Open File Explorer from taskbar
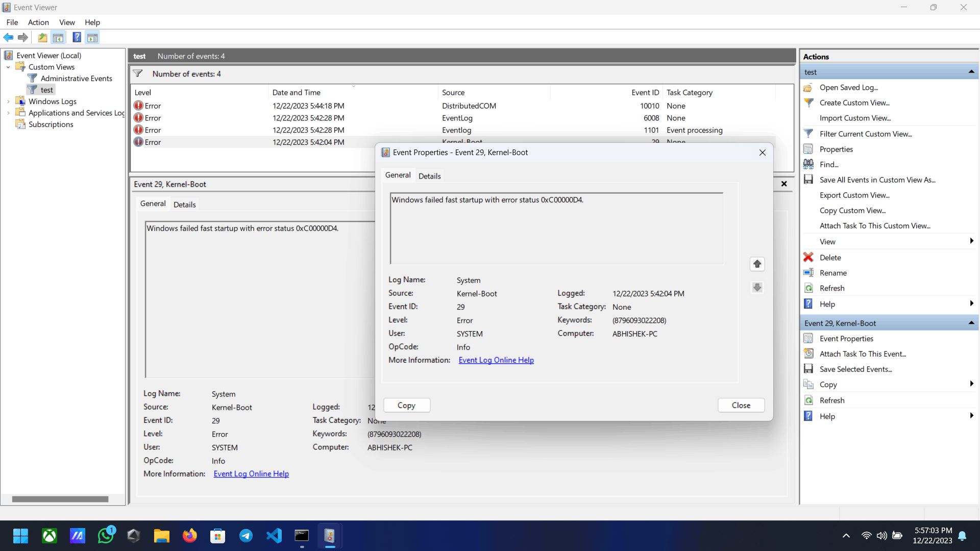Image resolution: width=980 pixels, height=551 pixels. coord(162,536)
